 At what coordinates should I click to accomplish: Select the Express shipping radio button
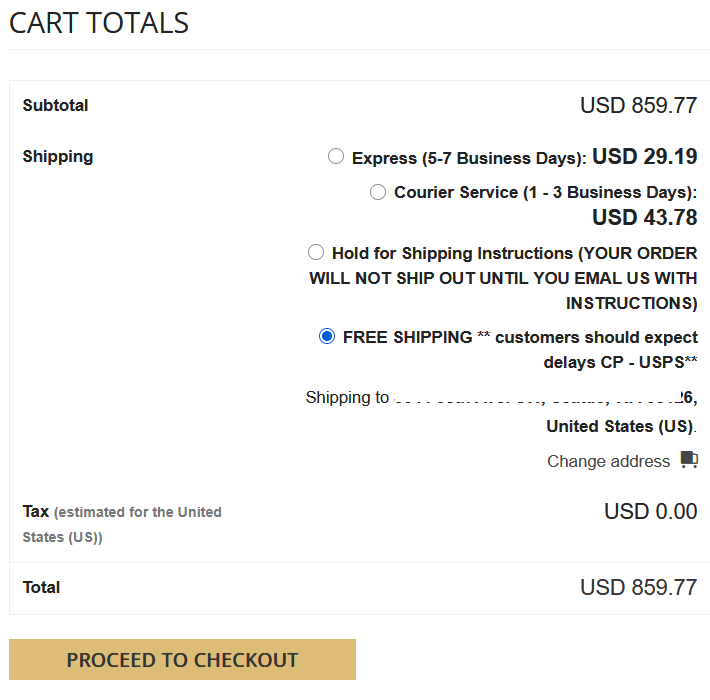pos(336,156)
